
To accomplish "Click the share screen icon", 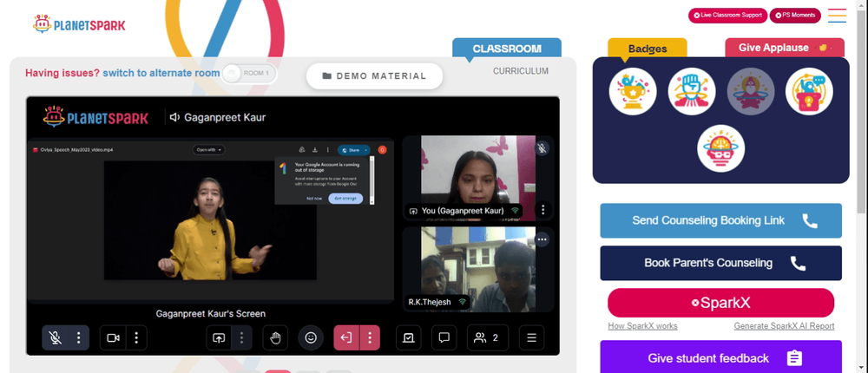I will 219,337.
